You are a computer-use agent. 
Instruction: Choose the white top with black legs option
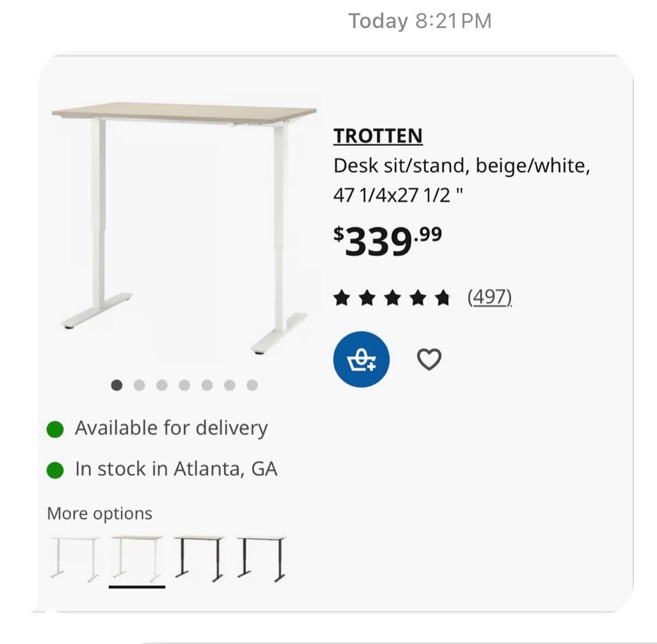click(262, 559)
